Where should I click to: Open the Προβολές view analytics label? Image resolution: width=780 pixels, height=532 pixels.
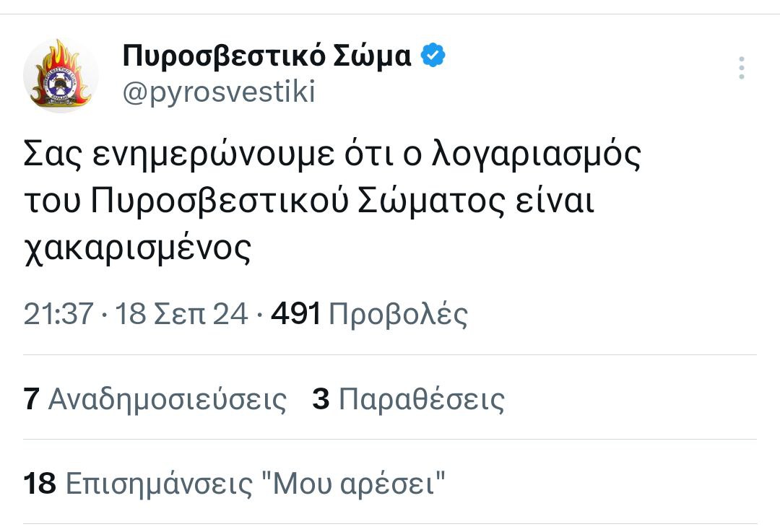(398, 314)
